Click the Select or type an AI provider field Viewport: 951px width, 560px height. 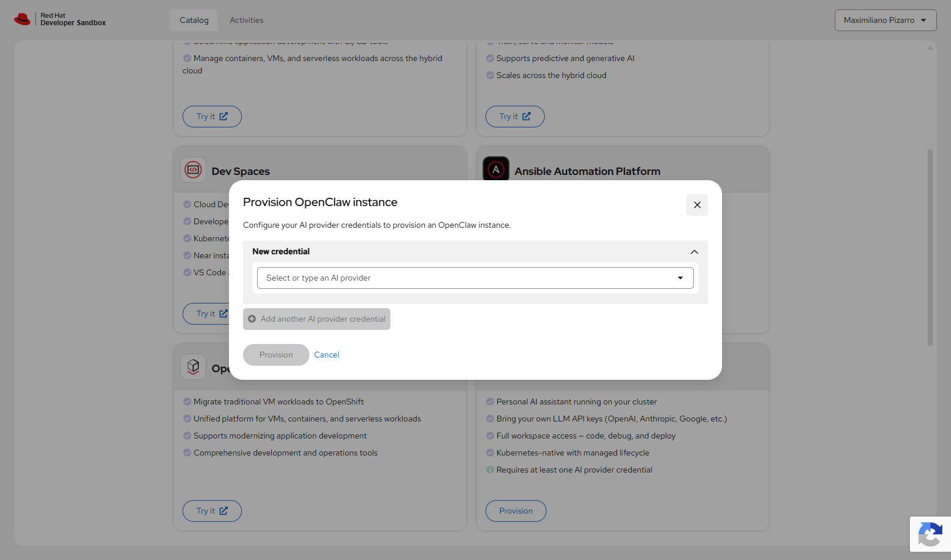tap(475, 278)
